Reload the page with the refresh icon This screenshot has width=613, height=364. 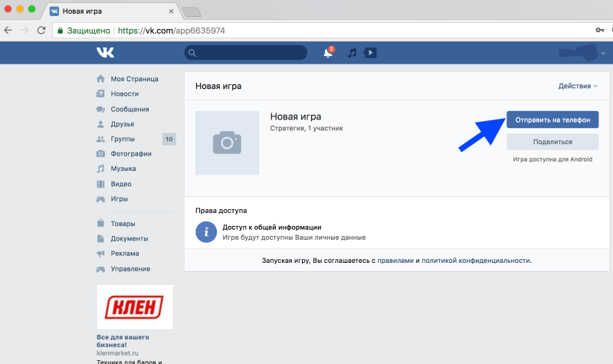(x=41, y=30)
